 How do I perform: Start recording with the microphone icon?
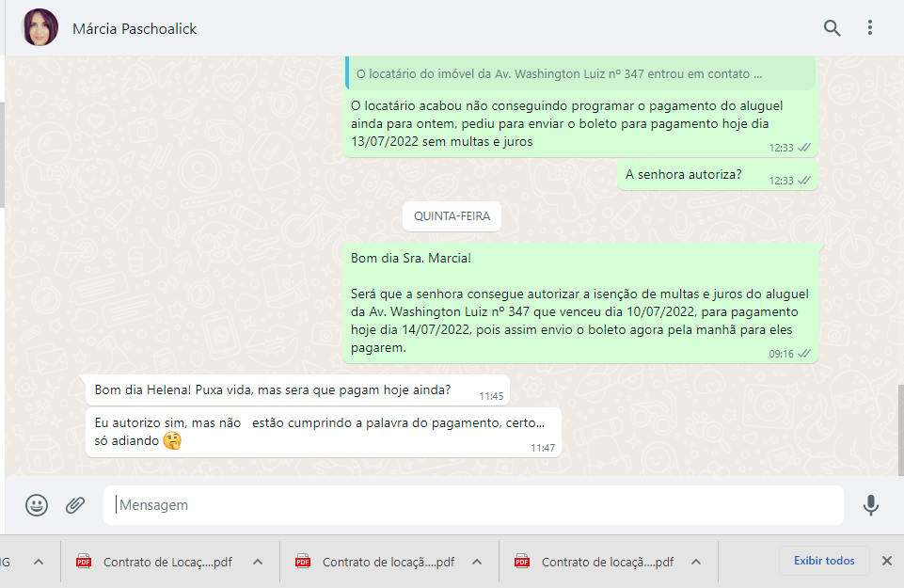coord(870,505)
